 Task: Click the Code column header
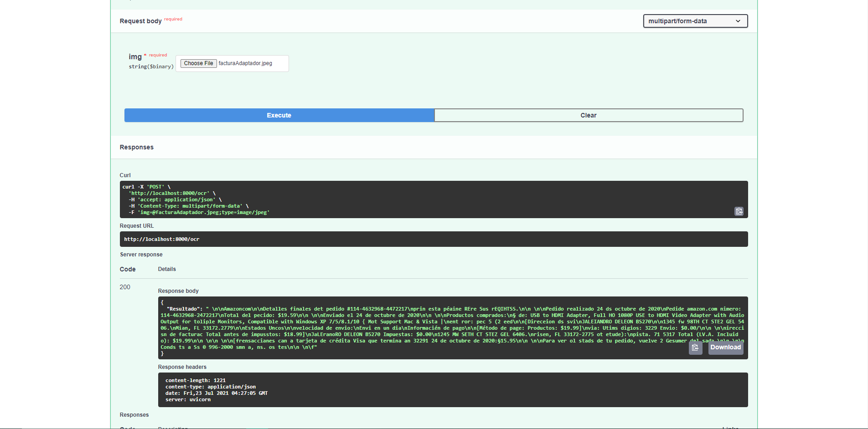tap(127, 269)
